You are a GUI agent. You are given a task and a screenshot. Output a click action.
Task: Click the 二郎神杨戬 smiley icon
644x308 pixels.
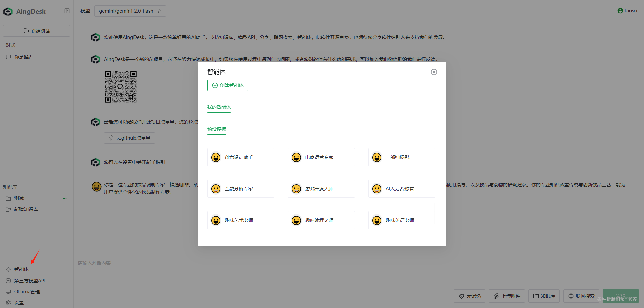tap(377, 157)
